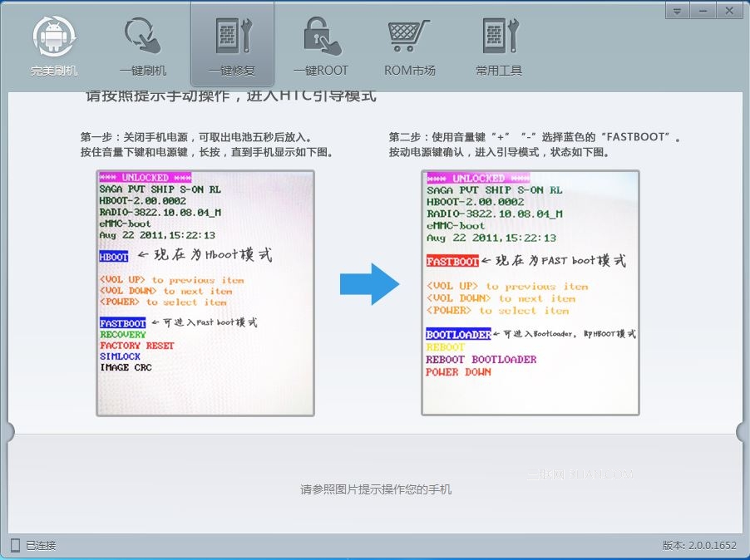Click the 一键修复 phone wrench icon
Image resolution: width=750 pixels, height=560 pixels.
point(233,36)
